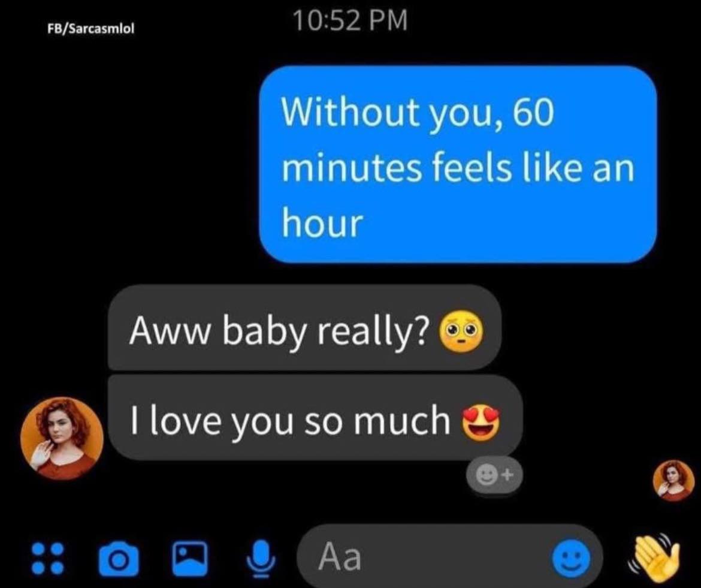Tap the "Aa" placeholder text
This screenshot has width=701, height=588.
340,557
